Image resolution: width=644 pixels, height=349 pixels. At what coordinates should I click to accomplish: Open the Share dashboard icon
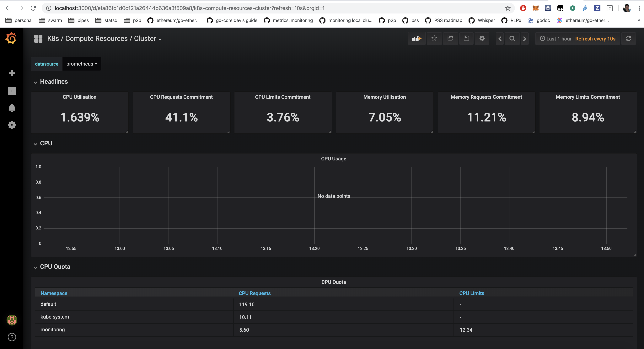(450, 39)
